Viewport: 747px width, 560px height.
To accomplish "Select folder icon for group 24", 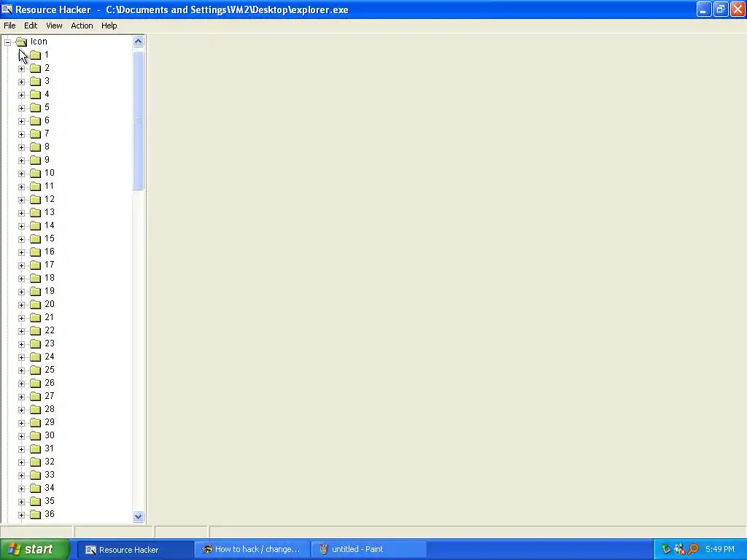I will [x=35, y=357].
